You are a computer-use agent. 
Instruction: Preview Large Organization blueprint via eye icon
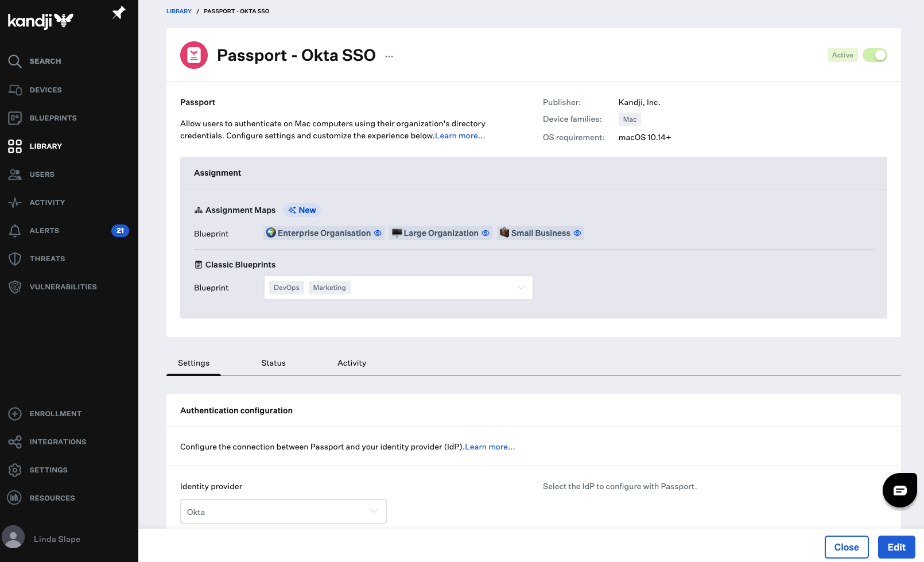tap(486, 233)
